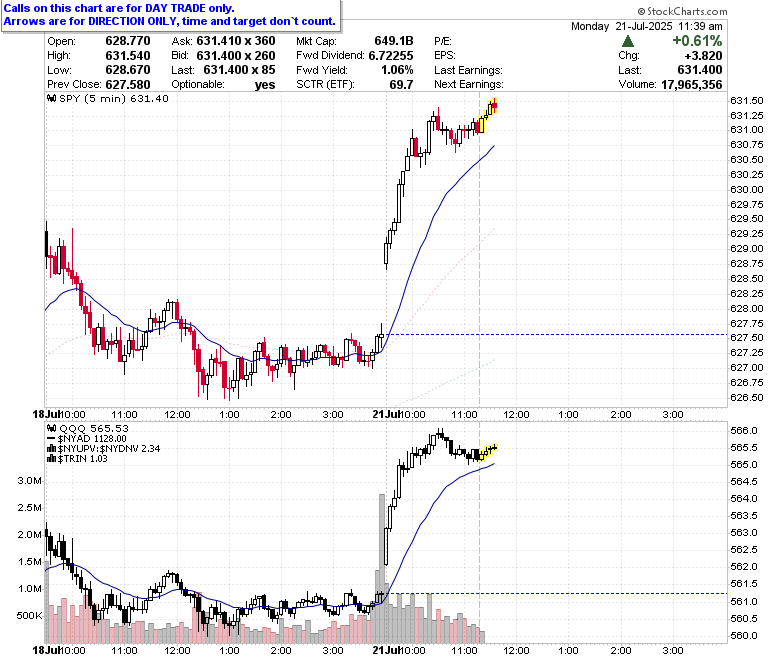This screenshot has width=780, height=659.
Task: Select the bar icon beside $NYUPV:$NYDNV
Action: pos(51,449)
